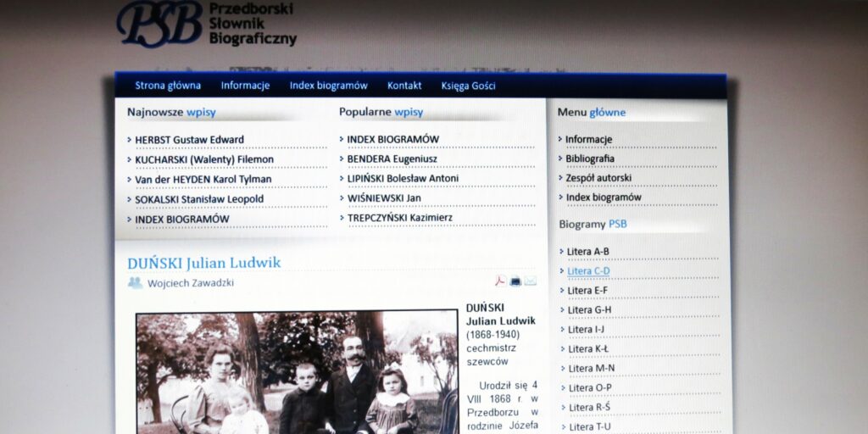Click the PDF export icon

coord(501,281)
